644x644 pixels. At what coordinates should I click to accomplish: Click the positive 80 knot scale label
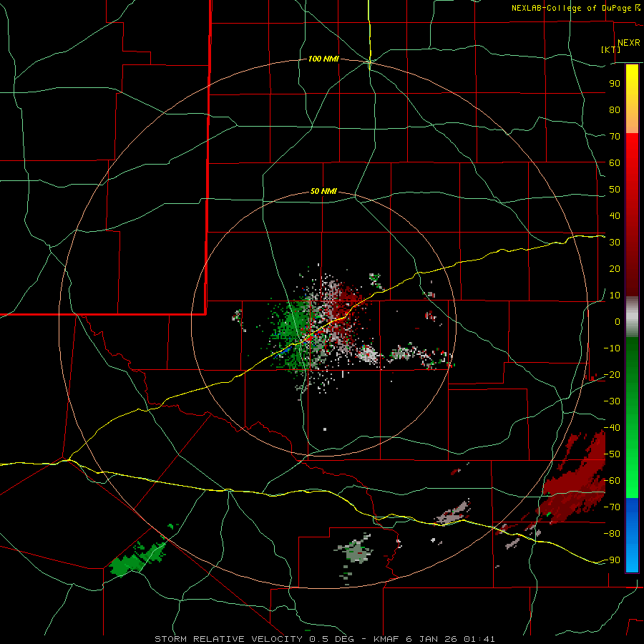615,110
